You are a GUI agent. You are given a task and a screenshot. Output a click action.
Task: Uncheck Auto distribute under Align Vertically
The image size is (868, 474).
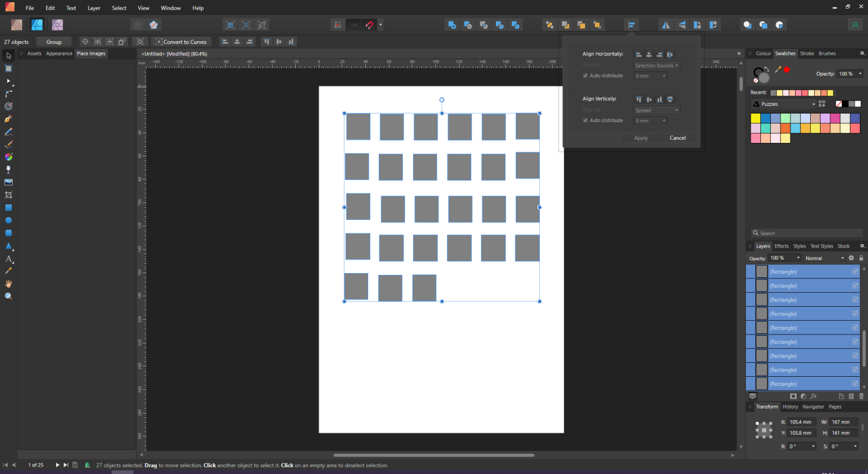click(x=585, y=120)
